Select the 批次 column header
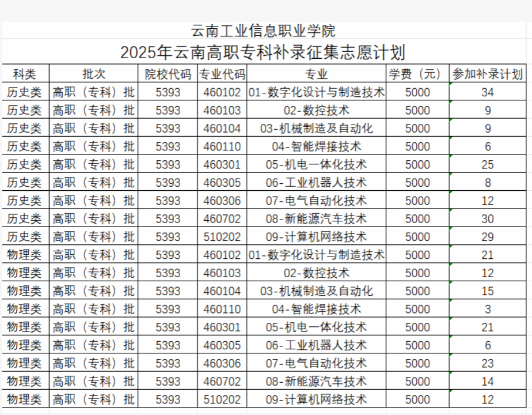 (94, 74)
